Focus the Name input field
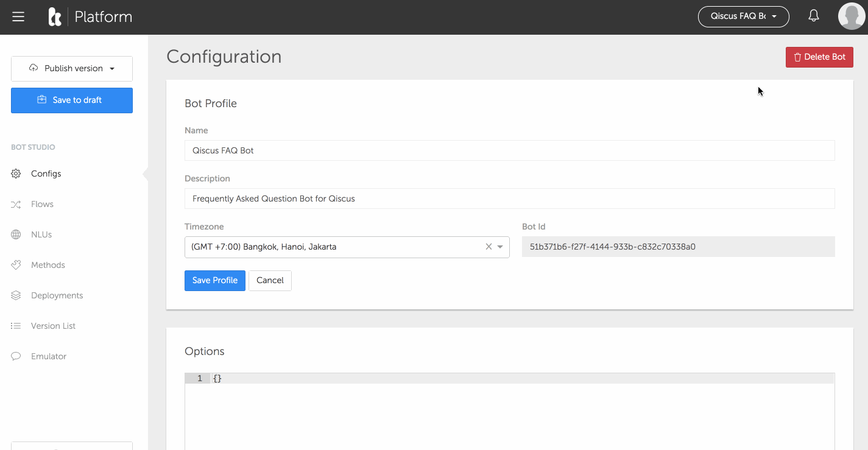 coord(510,150)
